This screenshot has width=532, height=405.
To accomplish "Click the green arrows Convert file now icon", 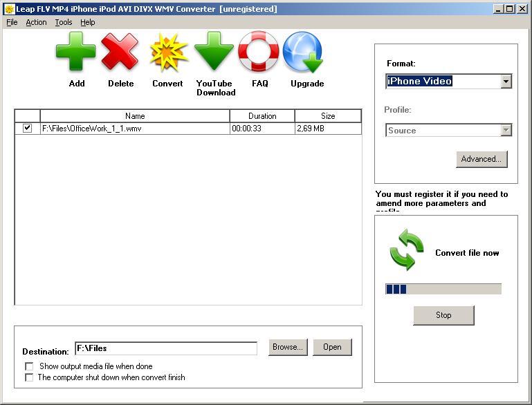I will coord(407,249).
